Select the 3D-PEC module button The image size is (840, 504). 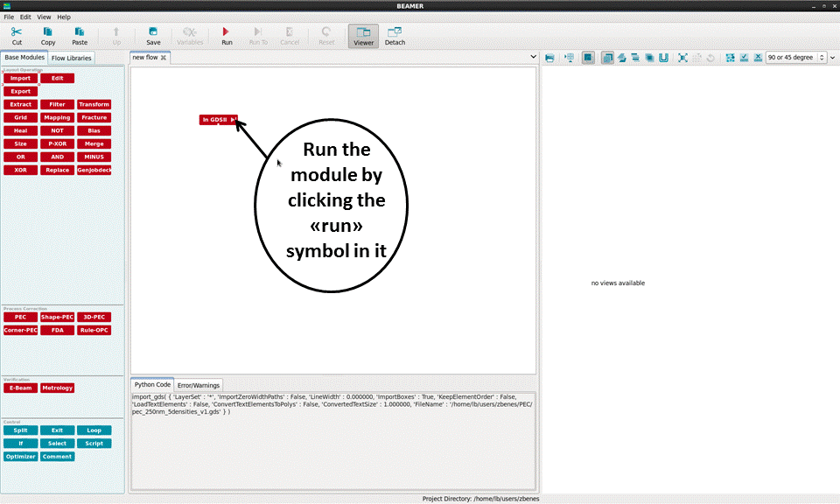coord(94,317)
